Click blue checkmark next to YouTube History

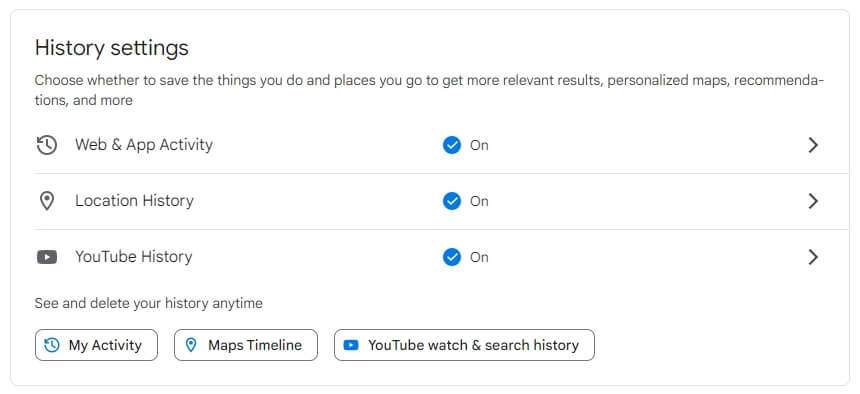452,257
